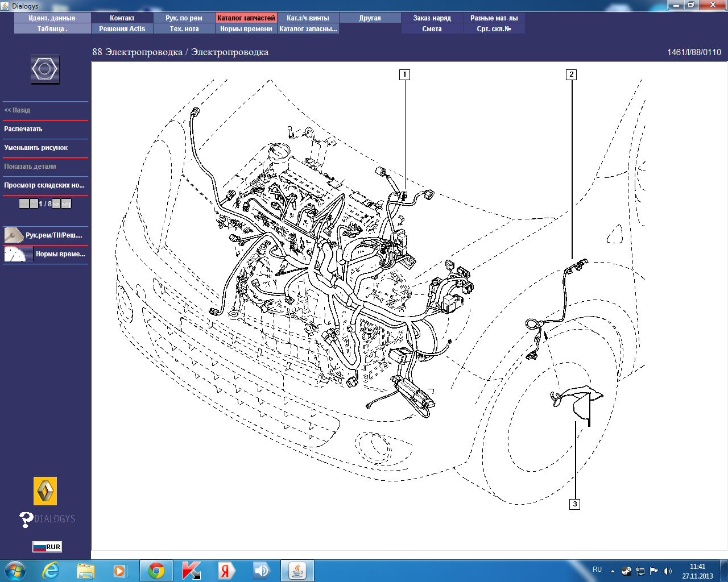Jump to first page with |<< button
This screenshot has width=728, height=582.
(x=24, y=203)
